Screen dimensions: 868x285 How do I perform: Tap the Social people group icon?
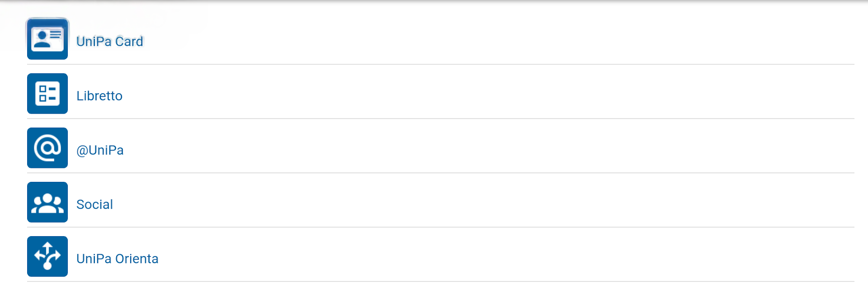[x=47, y=202]
